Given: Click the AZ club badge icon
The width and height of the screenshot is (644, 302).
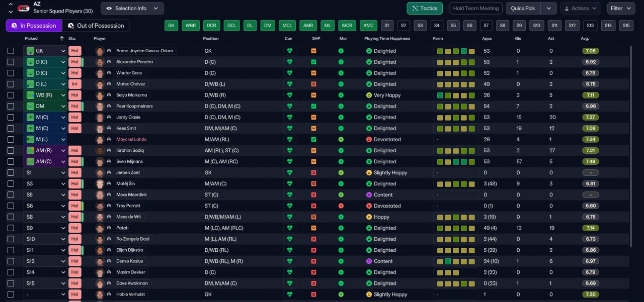Looking at the screenshot, I should coord(22,8).
